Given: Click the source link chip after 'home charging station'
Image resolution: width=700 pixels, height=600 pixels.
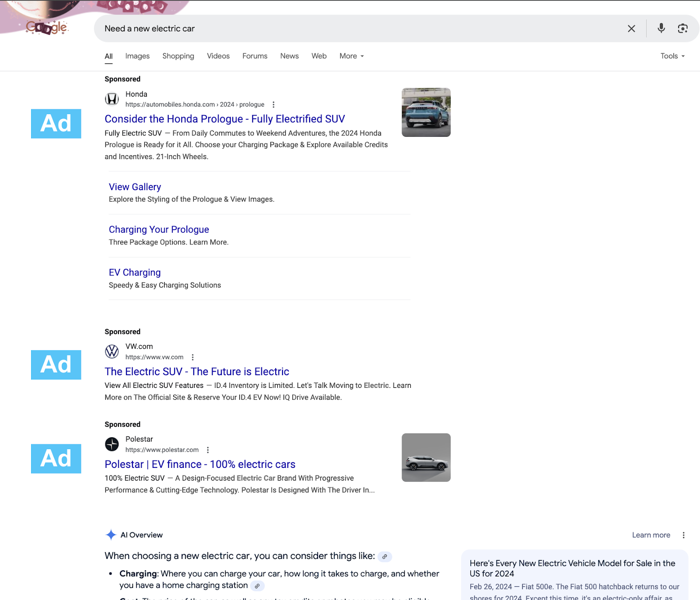Looking at the screenshot, I should 257,586.
